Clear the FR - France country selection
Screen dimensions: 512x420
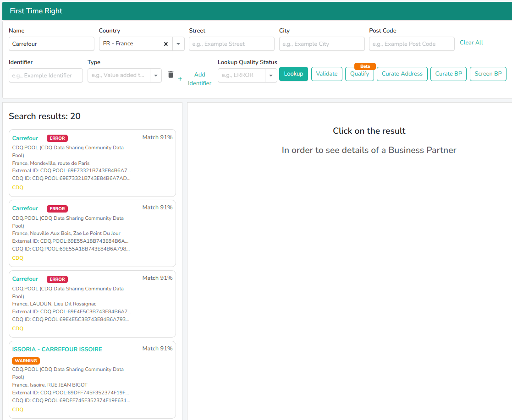[x=166, y=44]
